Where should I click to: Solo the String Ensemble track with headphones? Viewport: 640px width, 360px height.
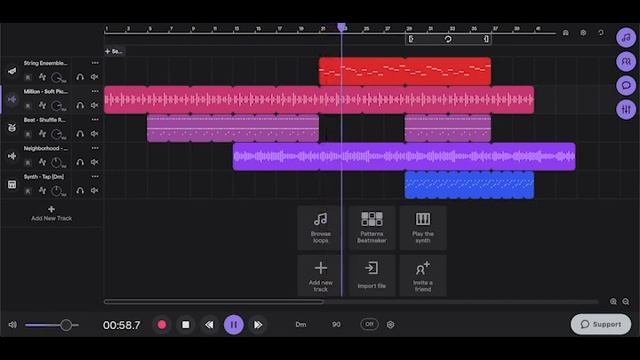80,77
